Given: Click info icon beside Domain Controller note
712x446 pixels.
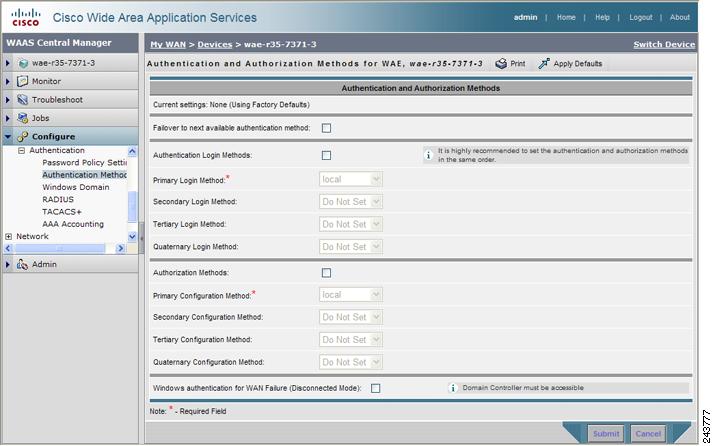Looking at the screenshot, I should tap(453, 388).
